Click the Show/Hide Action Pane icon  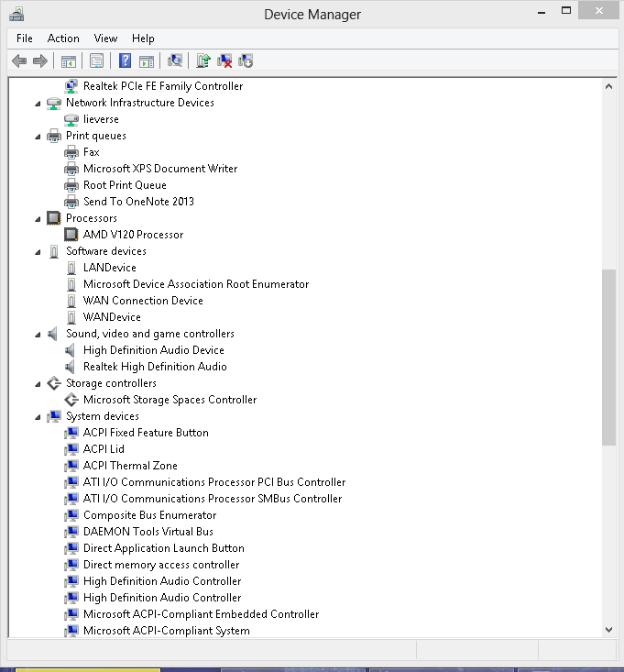pos(147,61)
